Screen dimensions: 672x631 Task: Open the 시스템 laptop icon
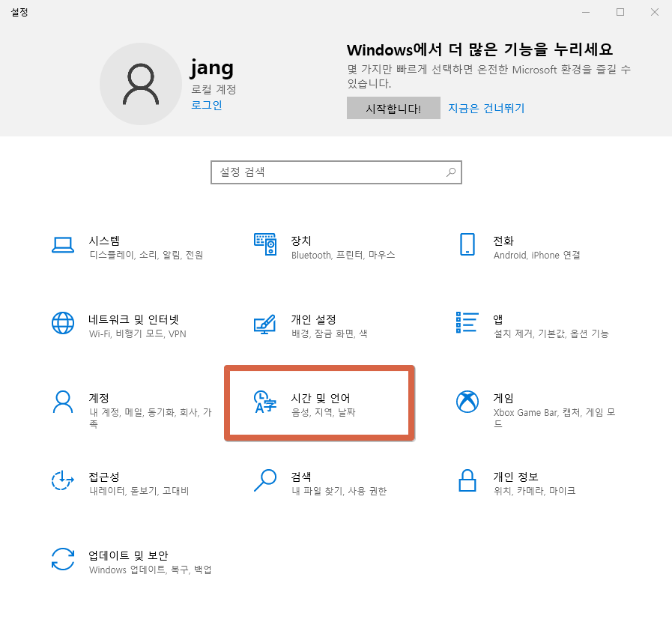pos(63,245)
